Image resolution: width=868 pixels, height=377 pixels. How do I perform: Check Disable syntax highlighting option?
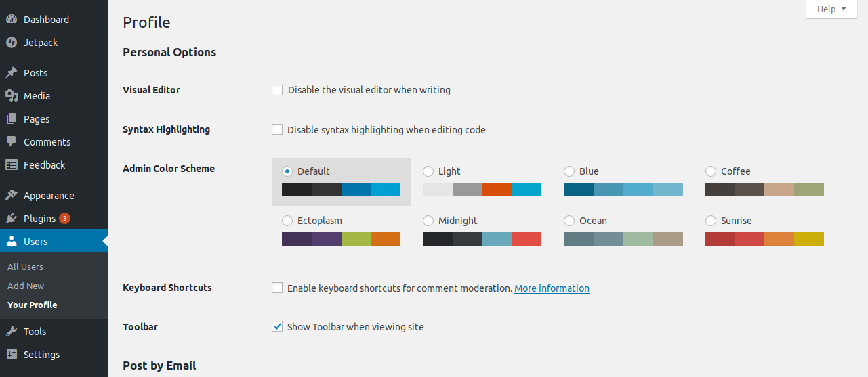point(277,129)
